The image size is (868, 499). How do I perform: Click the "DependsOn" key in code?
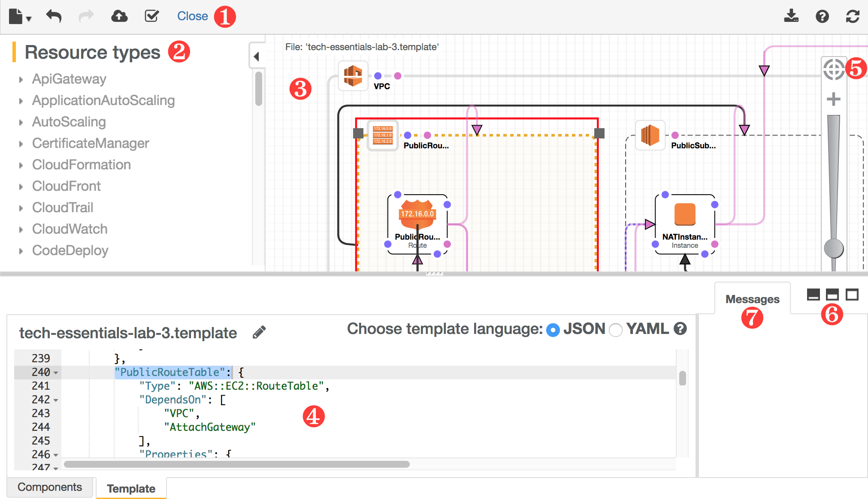(173, 400)
